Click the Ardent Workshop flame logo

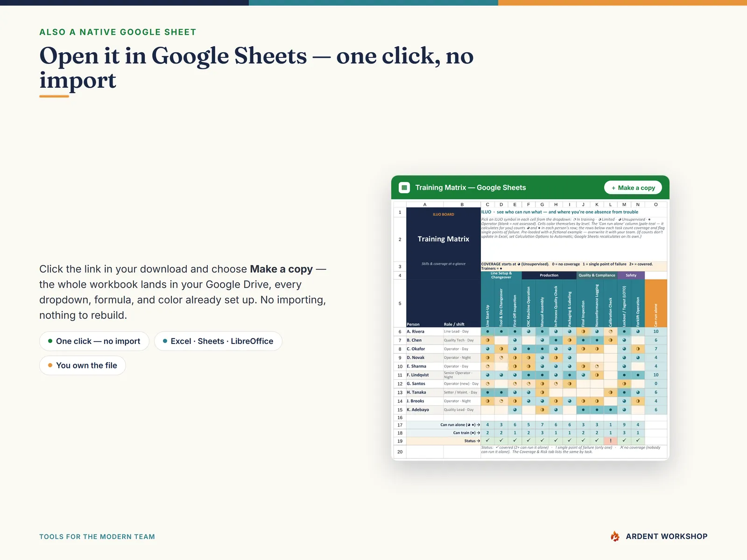(x=615, y=536)
